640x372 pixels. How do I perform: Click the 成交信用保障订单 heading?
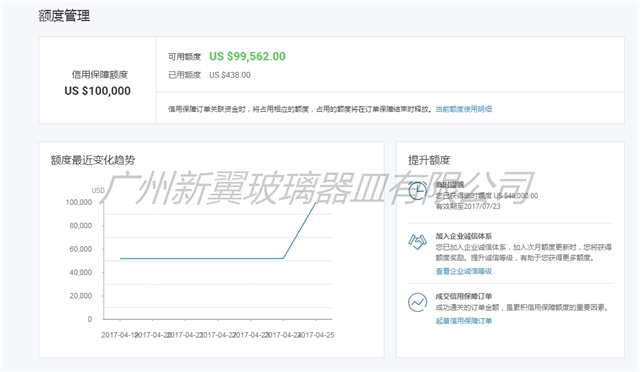[463, 296]
